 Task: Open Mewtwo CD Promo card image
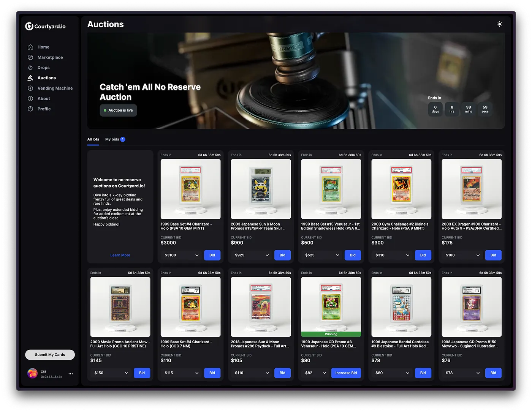[x=472, y=306]
